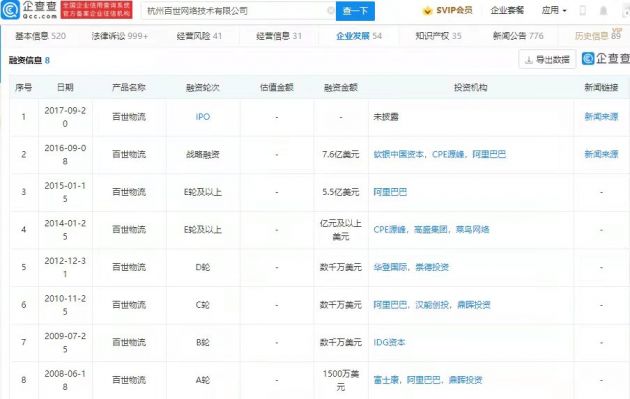The width and height of the screenshot is (630, 399).
Task: Click the 导出数据 export button
Action: (547, 60)
